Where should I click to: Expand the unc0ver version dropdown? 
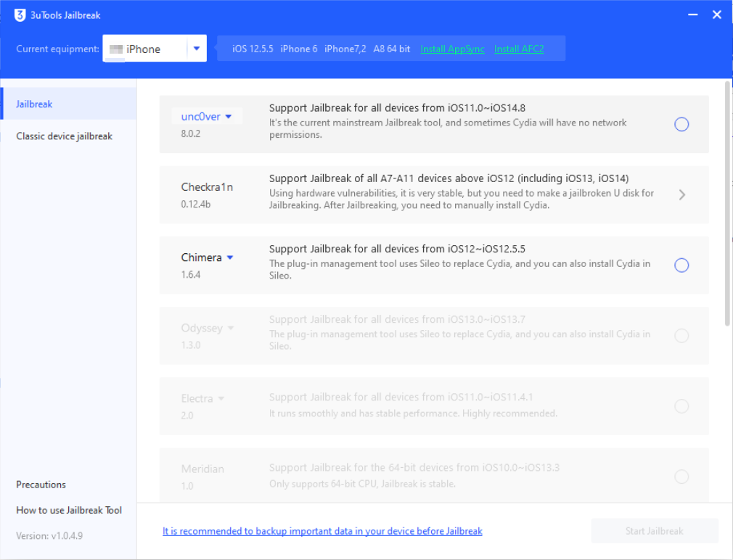pyautogui.click(x=229, y=116)
